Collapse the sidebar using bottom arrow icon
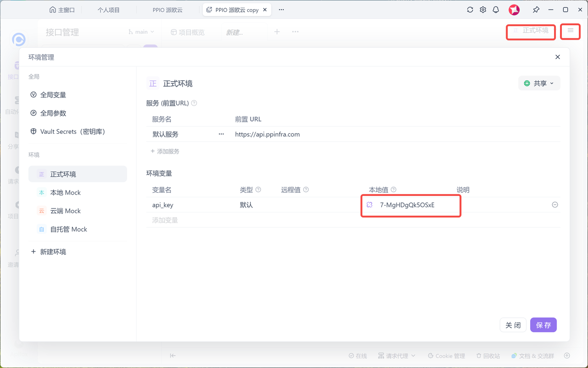 173,356
